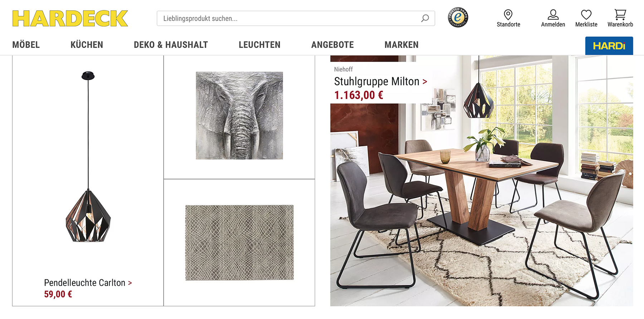Open the ANGEBOTE menu
644x319 pixels.
(x=332, y=45)
